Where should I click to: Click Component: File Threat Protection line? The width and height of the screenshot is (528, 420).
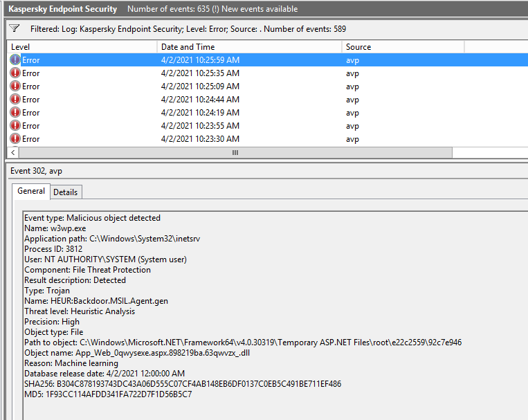[87, 270]
